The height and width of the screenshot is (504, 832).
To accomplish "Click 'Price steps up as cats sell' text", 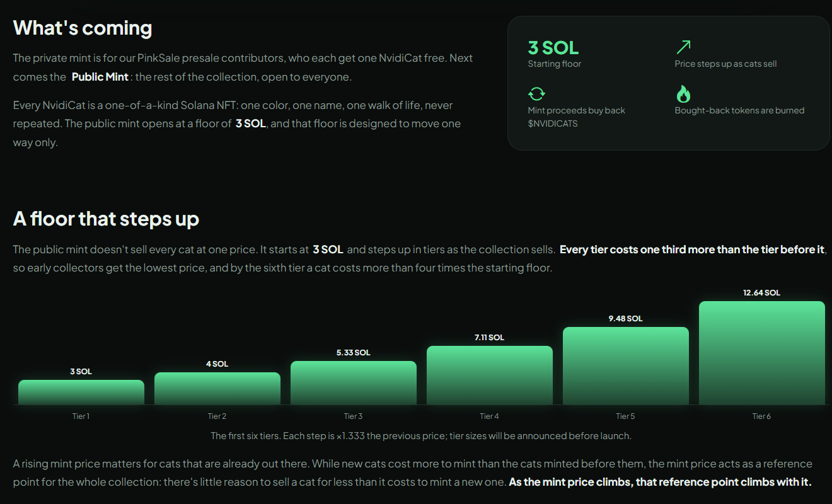I will [725, 64].
